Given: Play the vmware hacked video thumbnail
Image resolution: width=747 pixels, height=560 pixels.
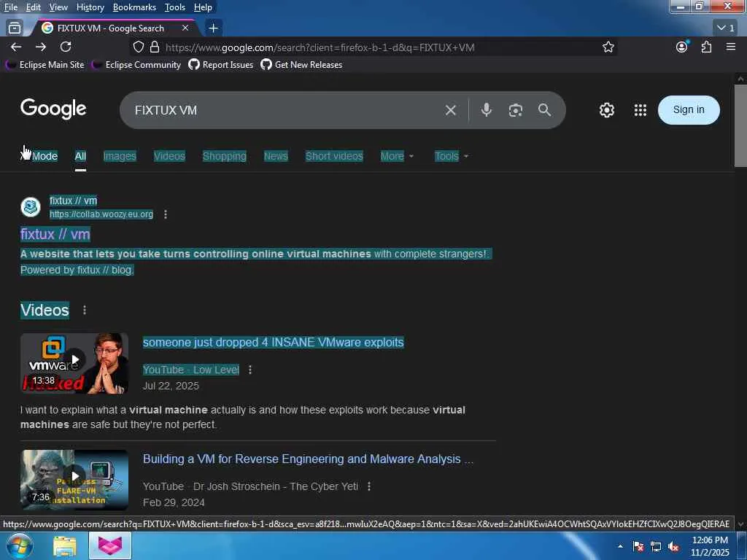Looking at the screenshot, I should point(74,363).
